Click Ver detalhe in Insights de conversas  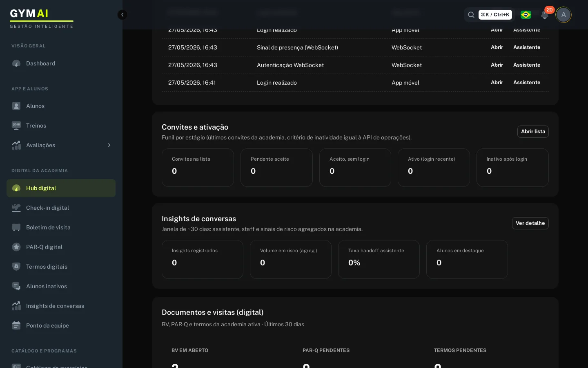530,223
